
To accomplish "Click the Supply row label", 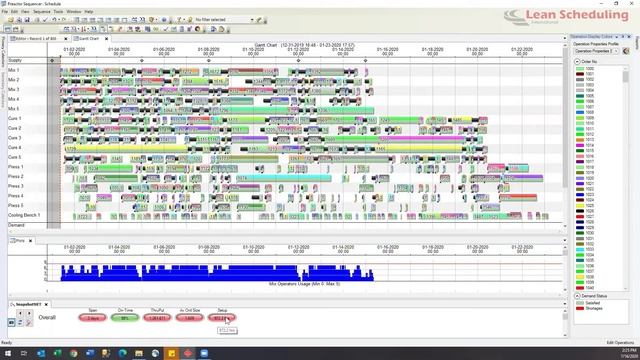I will (15, 60).
